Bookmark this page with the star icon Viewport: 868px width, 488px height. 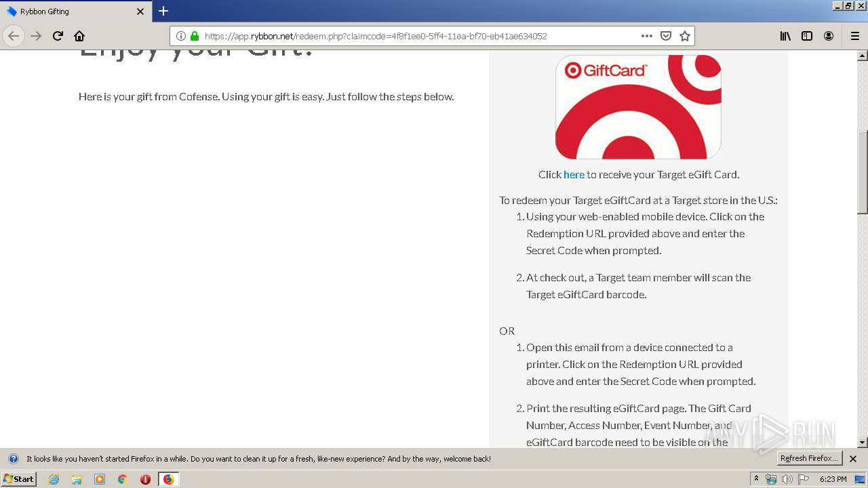[x=685, y=36]
